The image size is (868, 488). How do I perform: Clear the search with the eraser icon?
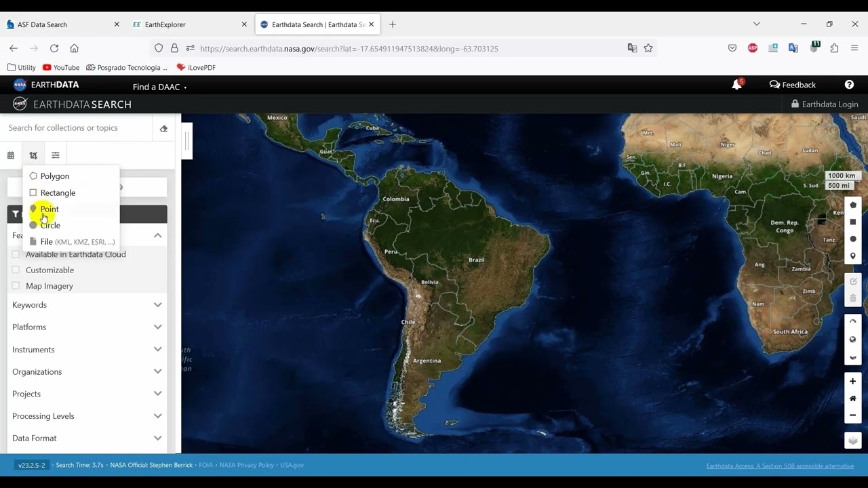click(163, 128)
